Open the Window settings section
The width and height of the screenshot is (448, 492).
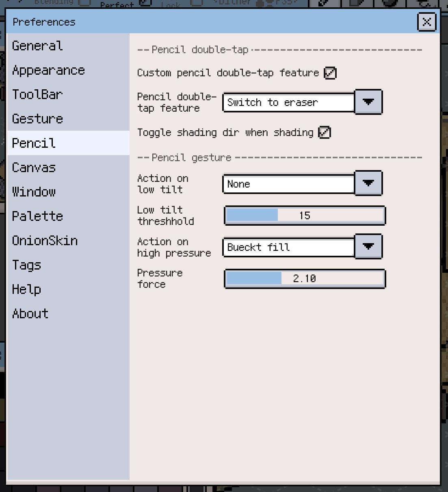coord(34,192)
